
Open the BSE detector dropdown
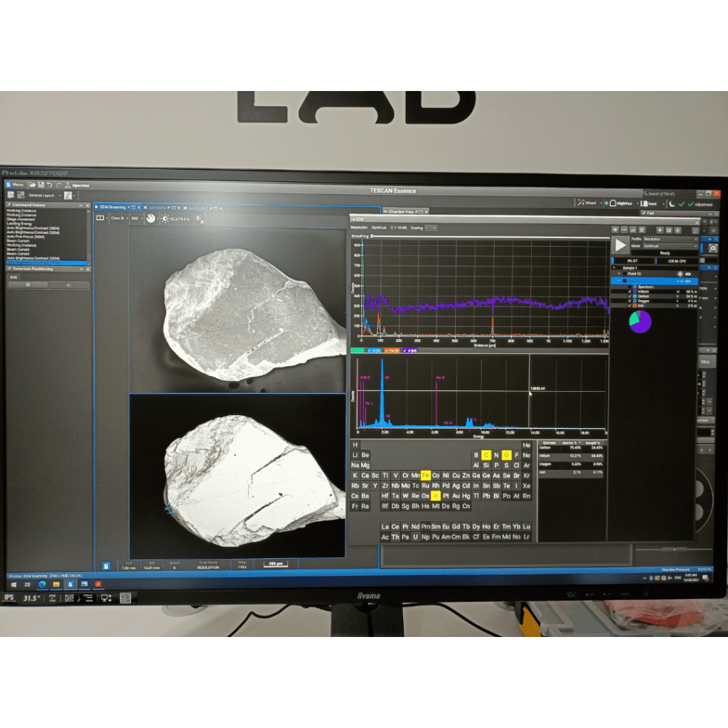point(136,218)
